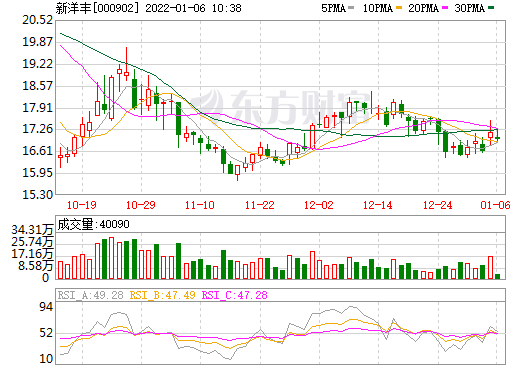
Task: Click the 15.30 bottom price axis label
Action: click(37, 195)
